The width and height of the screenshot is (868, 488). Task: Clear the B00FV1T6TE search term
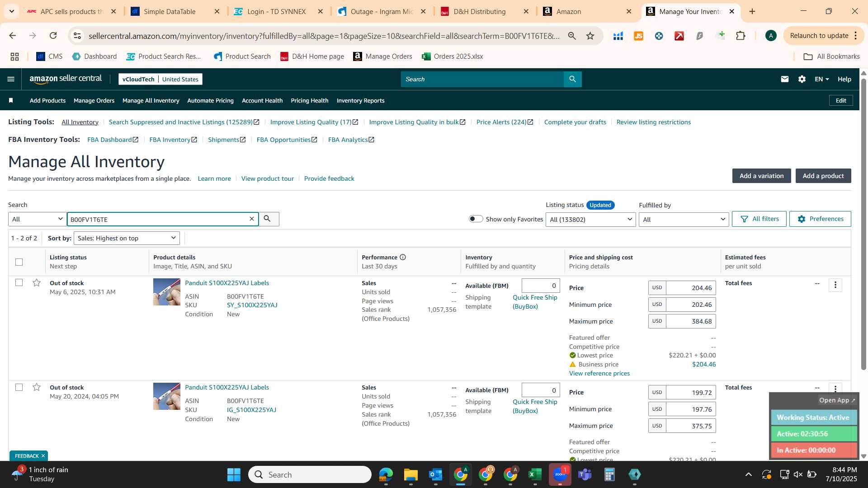252,219
